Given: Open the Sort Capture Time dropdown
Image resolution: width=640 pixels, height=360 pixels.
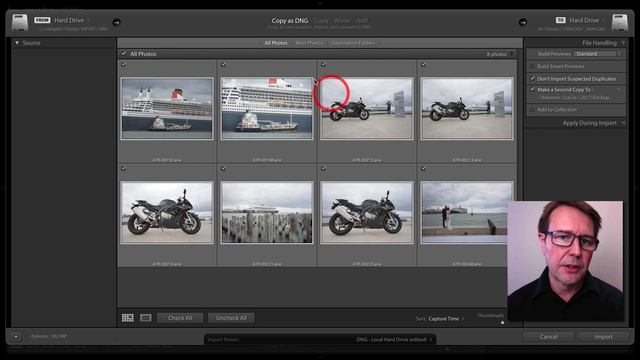Looking at the screenshot, I should point(446,318).
